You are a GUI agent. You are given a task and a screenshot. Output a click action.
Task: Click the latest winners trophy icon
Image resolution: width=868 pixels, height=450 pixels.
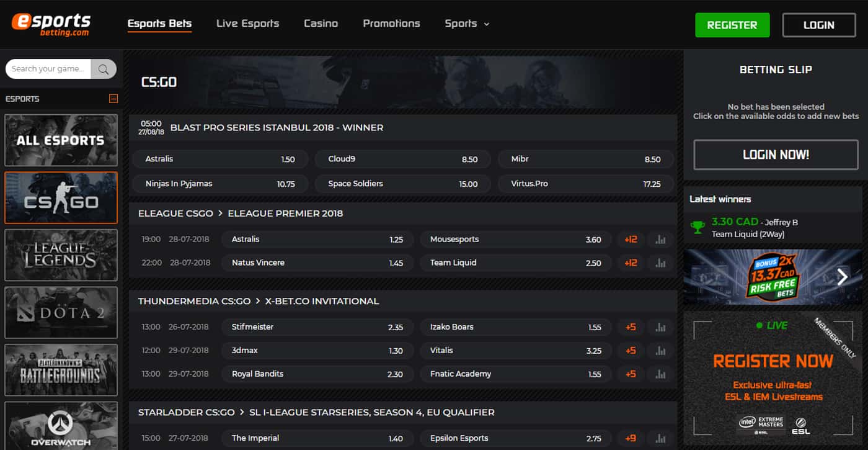click(698, 228)
